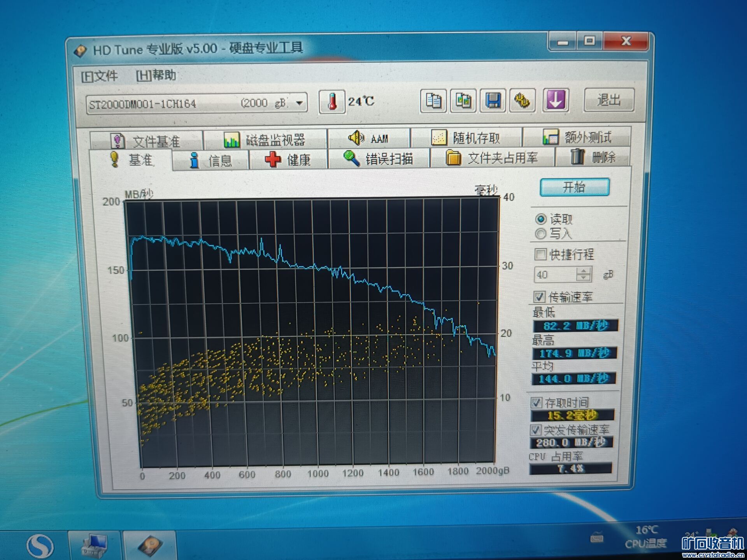Click the copy text to clipboard icon
This screenshot has height=560, width=747.
click(x=433, y=101)
